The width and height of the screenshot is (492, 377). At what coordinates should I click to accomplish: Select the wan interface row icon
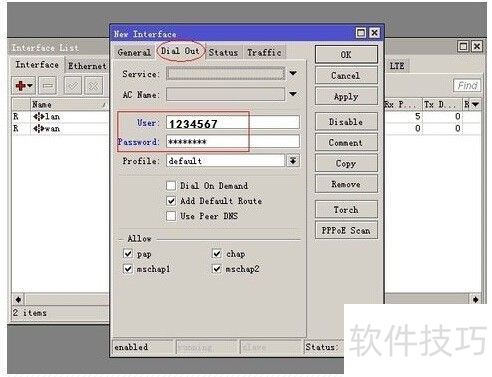39,128
